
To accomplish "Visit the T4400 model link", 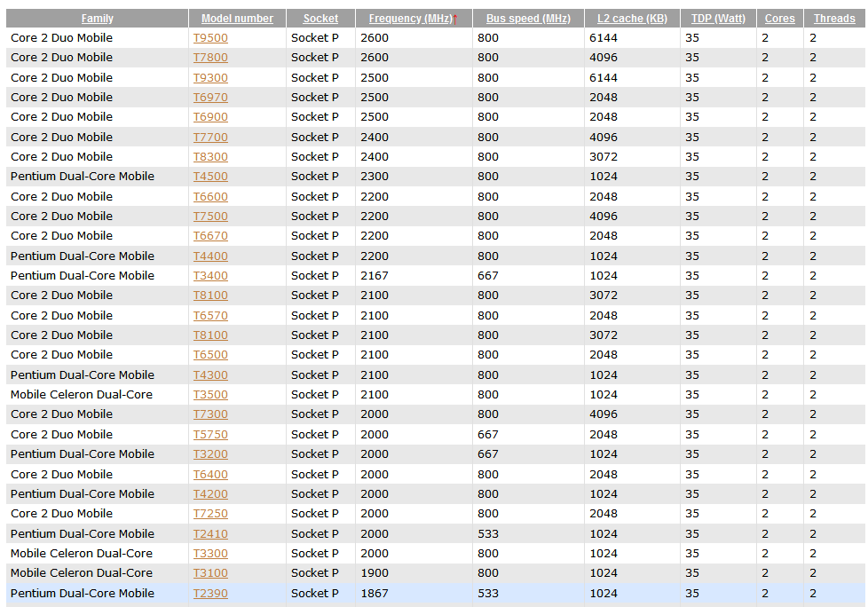I will coord(210,256).
